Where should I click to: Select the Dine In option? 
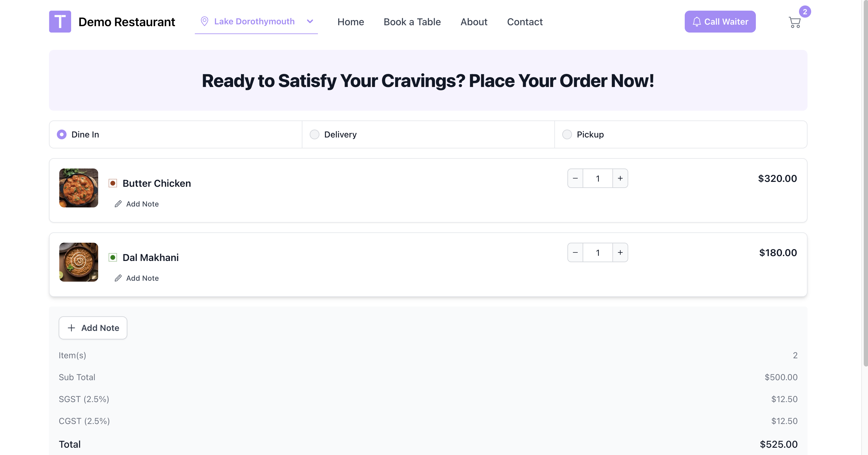(62, 134)
